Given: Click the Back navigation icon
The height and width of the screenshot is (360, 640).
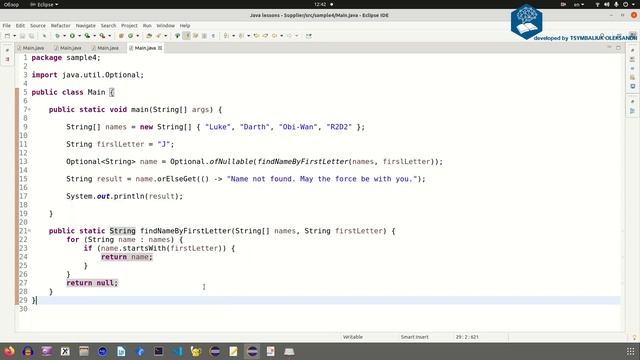Looking at the screenshot, I should [274, 36].
